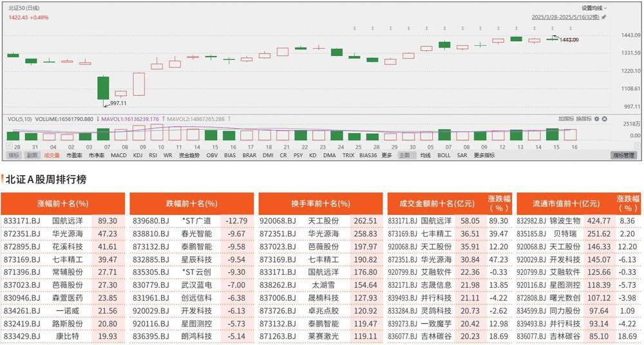Image resolution: width=644 pixels, height=345 pixels.
Task: Select the 市盈率 indicator tab
Action: (x=74, y=155)
